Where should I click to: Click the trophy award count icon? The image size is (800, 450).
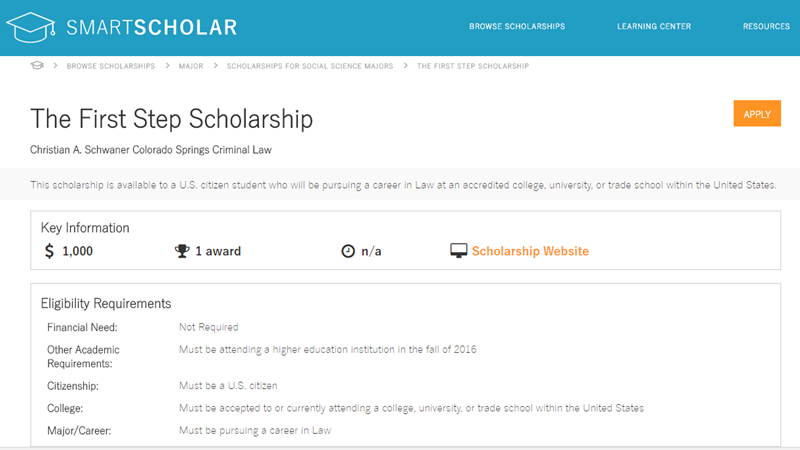[x=181, y=251]
